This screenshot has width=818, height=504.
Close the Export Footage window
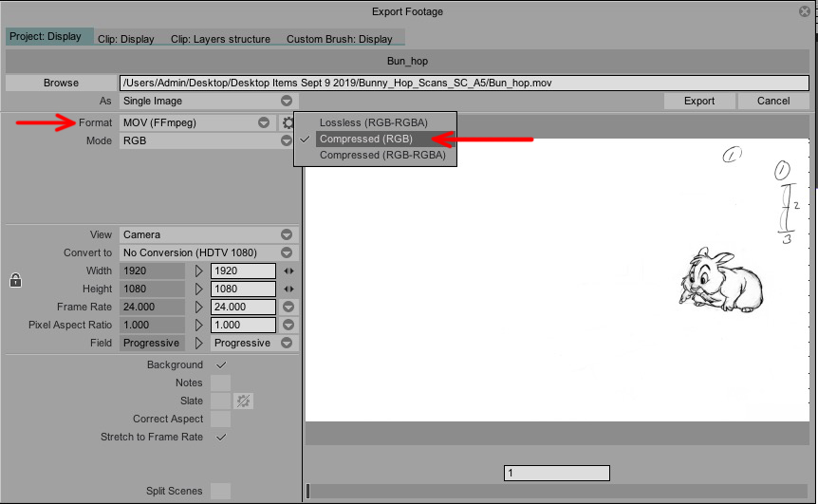[805, 11]
